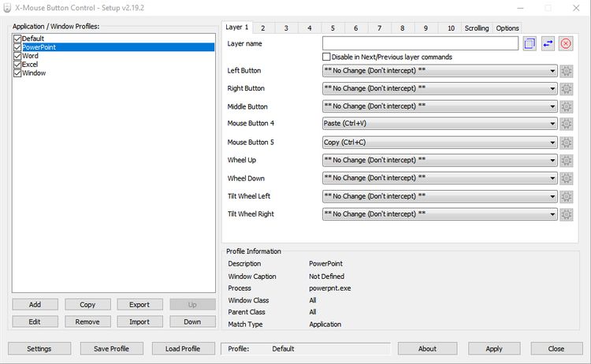Click the Load Profile button
Viewport: 591px width, 364px height.
click(x=183, y=349)
